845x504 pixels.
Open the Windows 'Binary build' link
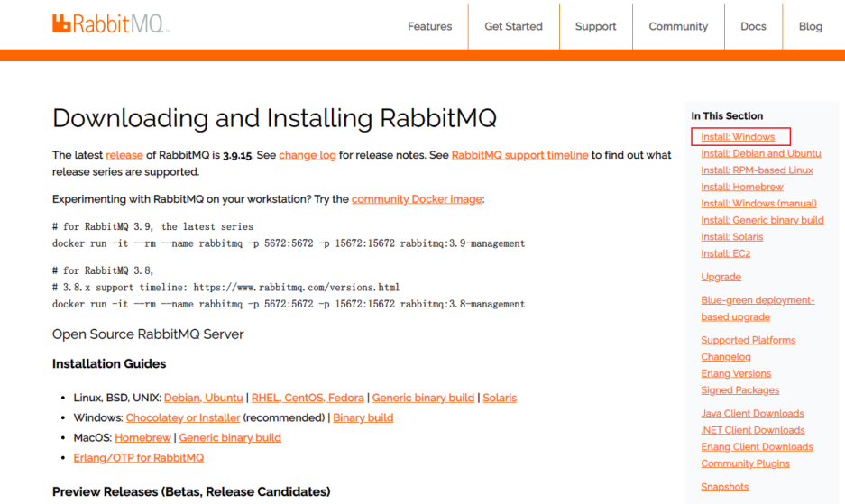[363, 417]
